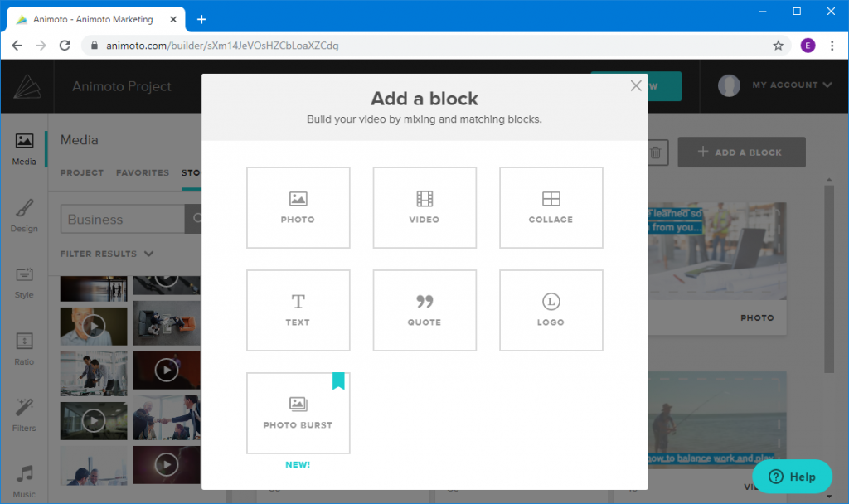The width and height of the screenshot is (849, 504).
Task: Select the Photo block type
Action: point(298,207)
